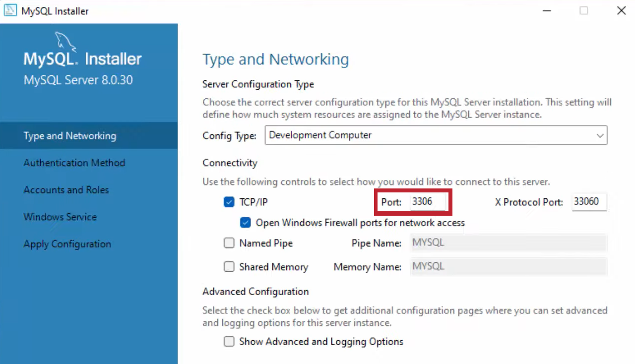Click the Config Type label
Viewport: 635px width, 364px height.
click(x=230, y=135)
